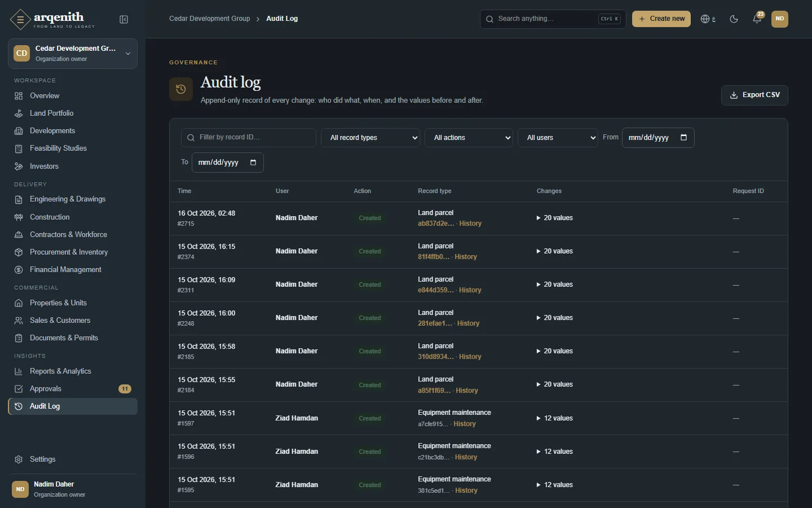Open History link for a7cfe915 record
The height and width of the screenshot is (508, 812).
coord(465,424)
